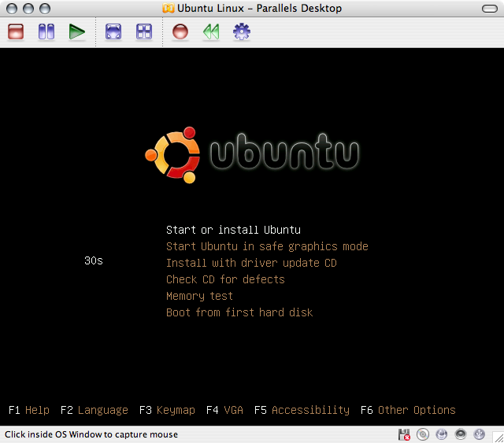Click the sound device status icon
The image size is (504, 443).
pyautogui.click(x=461, y=434)
